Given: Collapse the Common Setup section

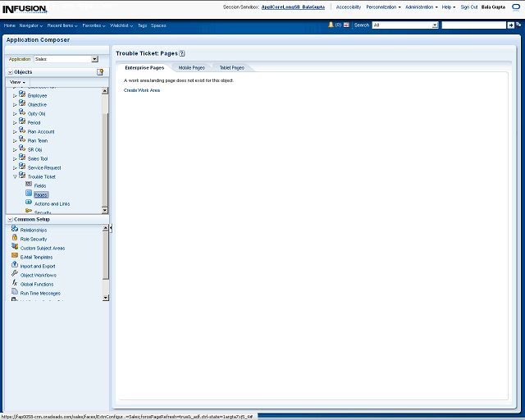Looking at the screenshot, I should [x=10, y=219].
